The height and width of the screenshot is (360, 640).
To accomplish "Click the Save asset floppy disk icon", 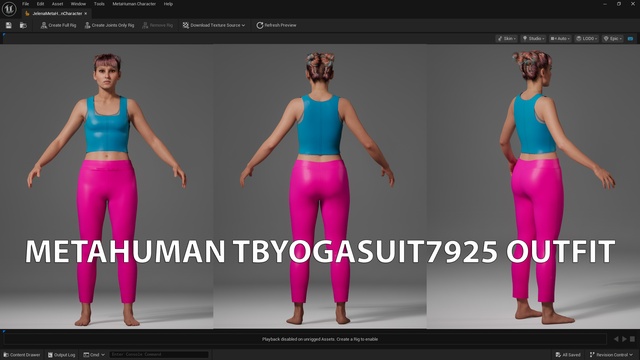I will point(9,25).
